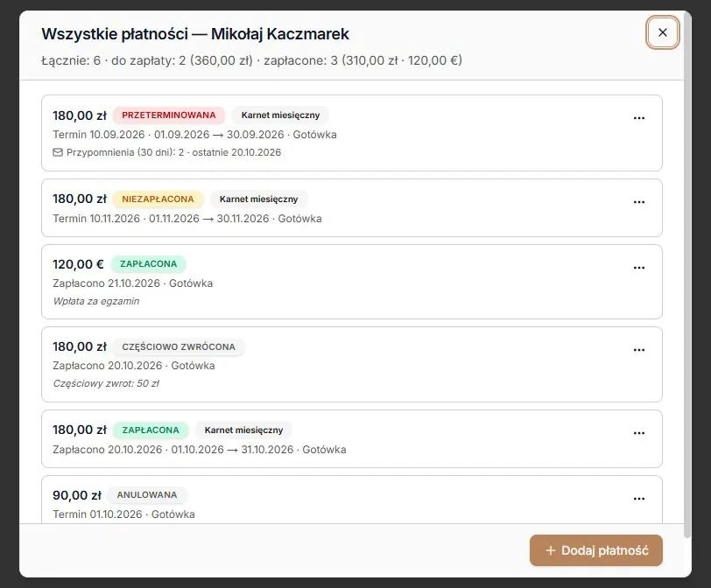Click the Dodaj płatność button
This screenshot has width=711, height=588.
coord(595,550)
